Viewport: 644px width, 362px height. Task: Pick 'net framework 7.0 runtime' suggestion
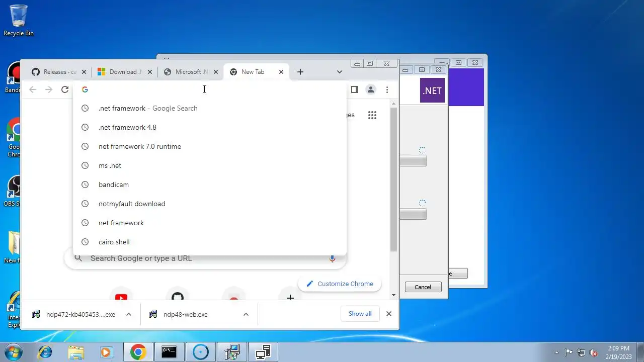pyautogui.click(x=210, y=146)
